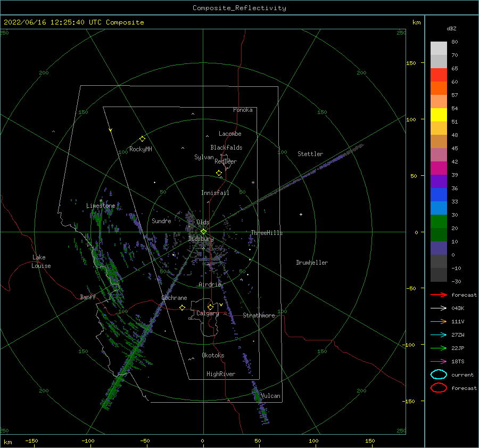Image resolution: width=479 pixels, height=448 pixels.
Task: Click the Cochrane label
Action: point(174,298)
